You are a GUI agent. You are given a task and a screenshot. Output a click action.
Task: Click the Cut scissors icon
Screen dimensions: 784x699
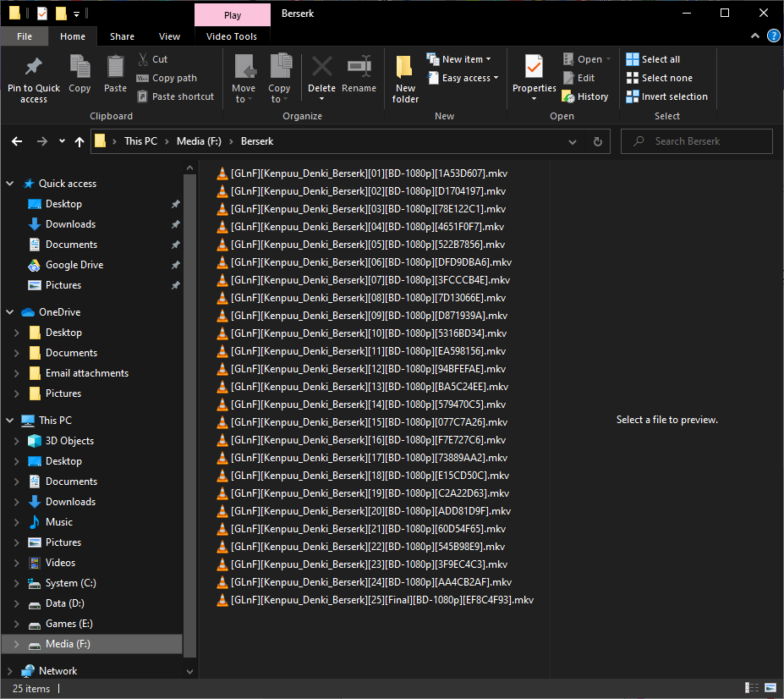coord(143,59)
